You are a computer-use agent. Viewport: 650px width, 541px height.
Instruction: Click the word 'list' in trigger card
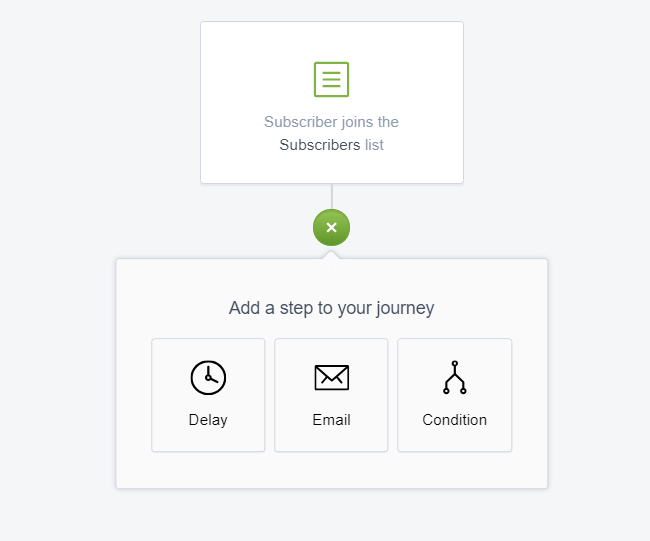[x=374, y=145]
